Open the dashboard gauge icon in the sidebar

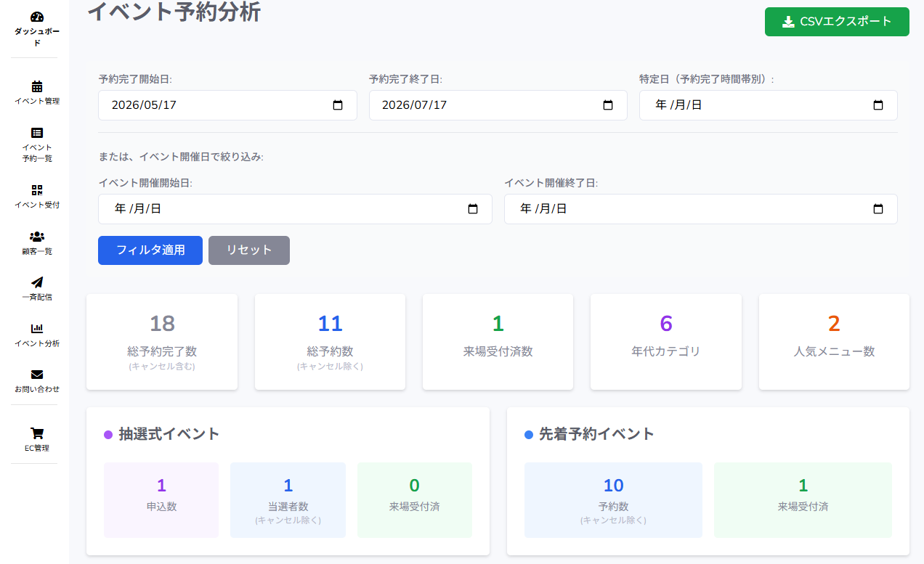click(x=37, y=17)
